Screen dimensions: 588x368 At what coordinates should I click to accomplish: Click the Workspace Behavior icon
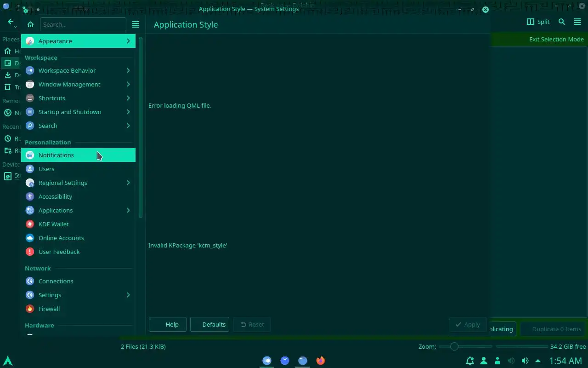click(x=30, y=70)
